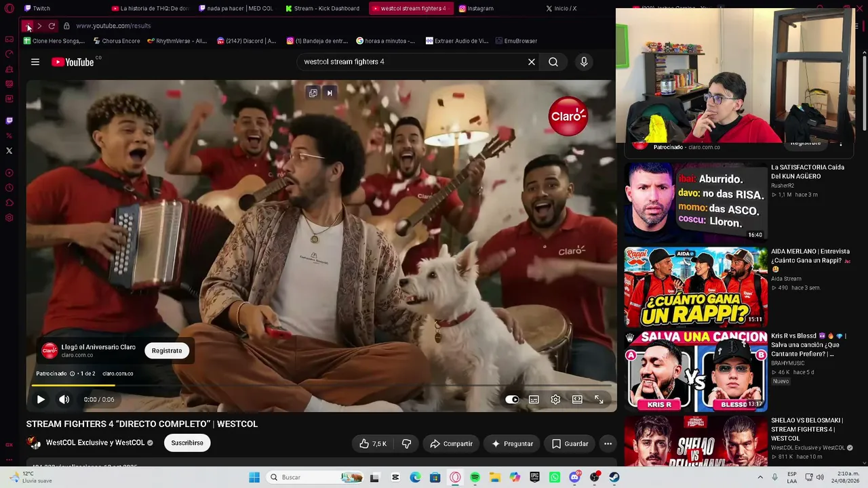The height and width of the screenshot is (488, 868).
Task: Enter fullscreen in the video player
Action: pos(599,400)
